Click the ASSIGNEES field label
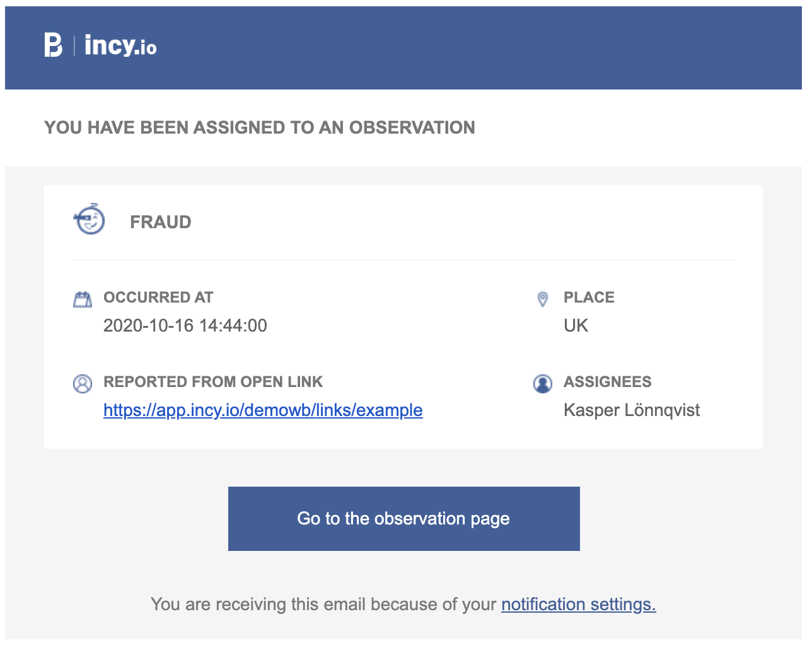The height and width of the screenshot is (648, 812). 607,382
